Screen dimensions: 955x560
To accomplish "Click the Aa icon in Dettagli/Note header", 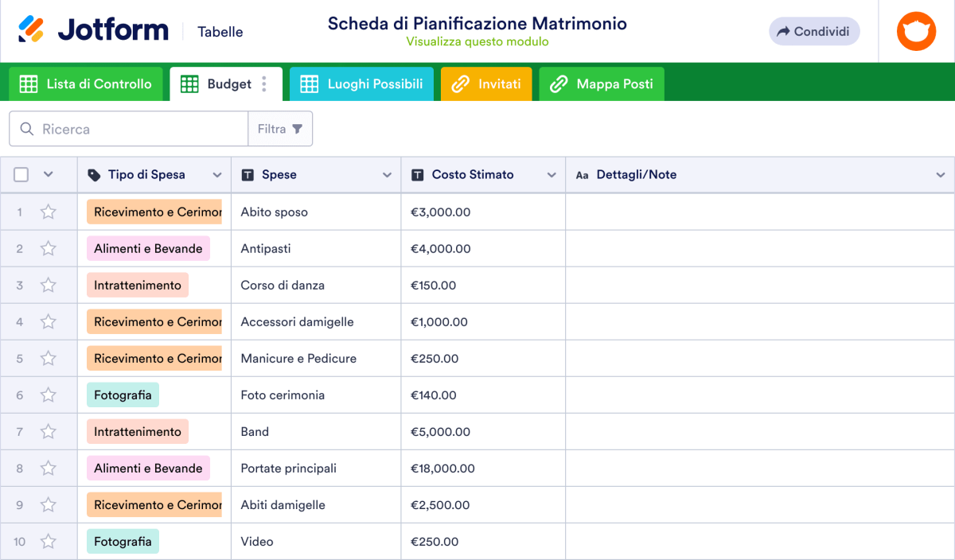I will tap(583, 175).
